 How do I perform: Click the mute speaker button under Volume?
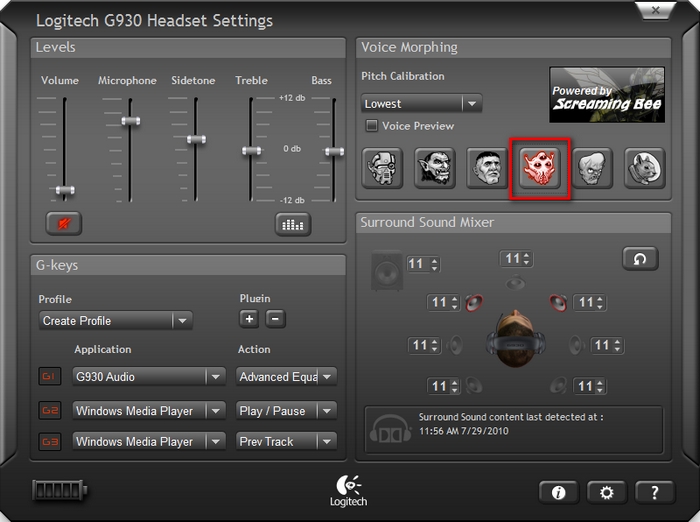point(64,224)
